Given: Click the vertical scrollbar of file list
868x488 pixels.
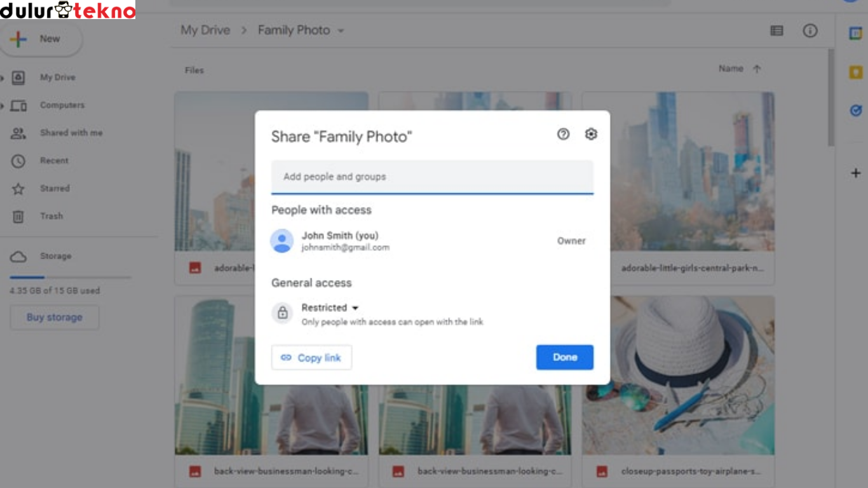Looking at the screenshot, I should click(x=831, y=97).
